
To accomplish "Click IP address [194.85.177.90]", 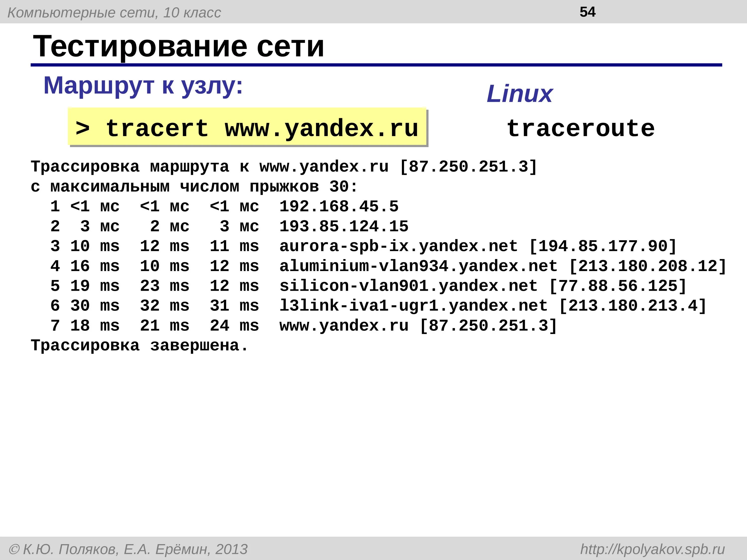I will 603,246.
